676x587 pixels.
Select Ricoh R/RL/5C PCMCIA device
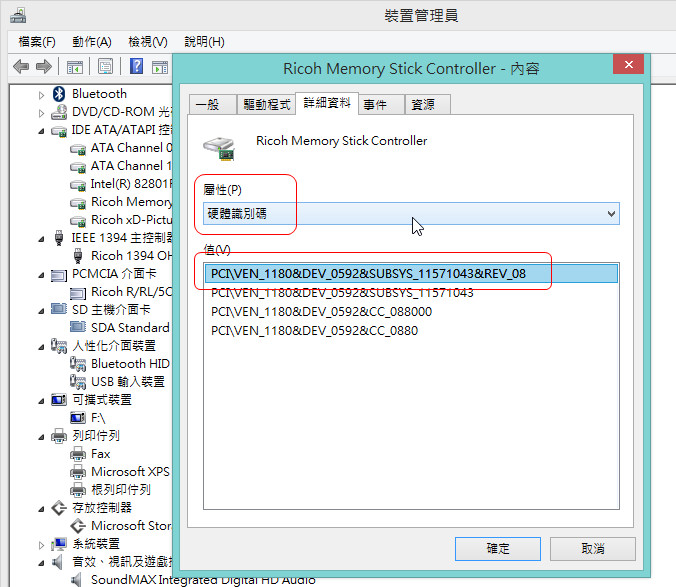[x=131, y=292]
